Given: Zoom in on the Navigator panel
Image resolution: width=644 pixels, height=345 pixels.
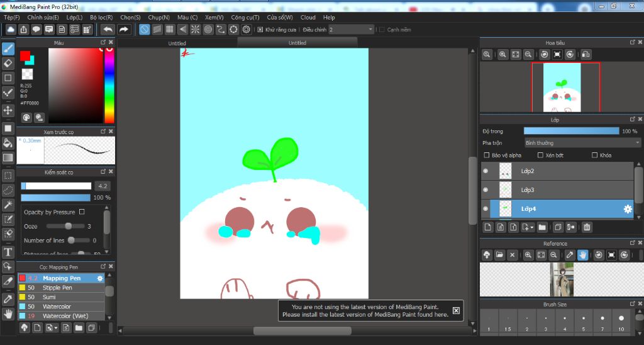Looking at the screenshot, I should [x=502, y=54].
